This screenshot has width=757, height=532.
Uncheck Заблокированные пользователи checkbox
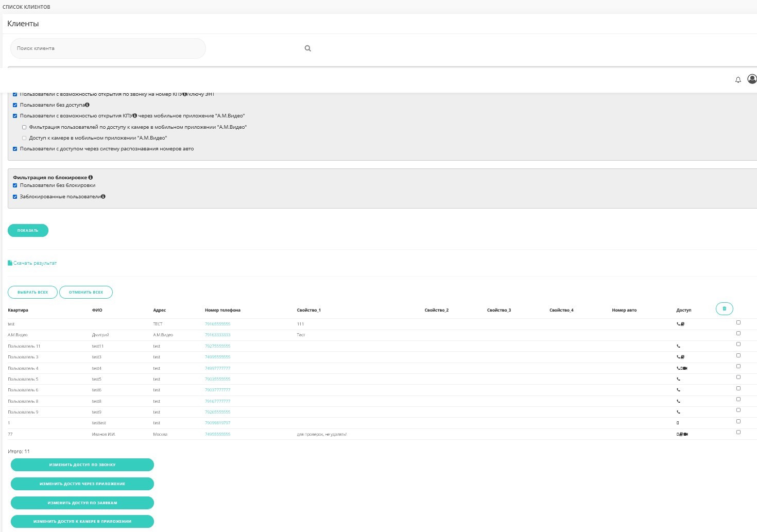(15, 197)
